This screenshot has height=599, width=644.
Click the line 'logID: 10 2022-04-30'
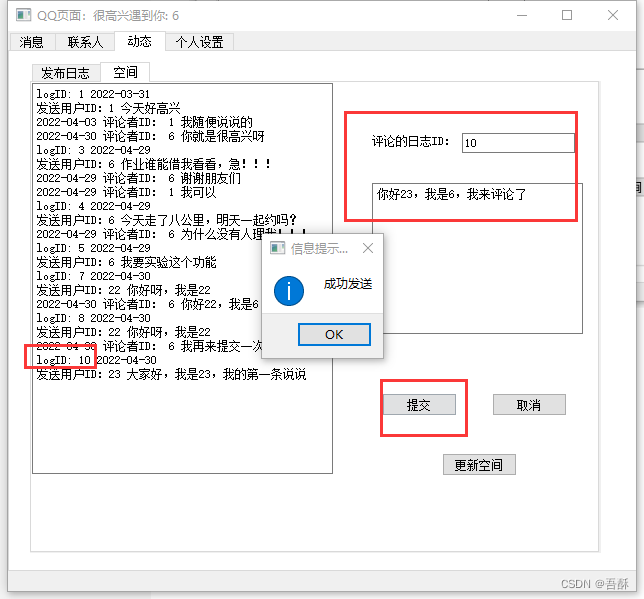coord(96,360)
